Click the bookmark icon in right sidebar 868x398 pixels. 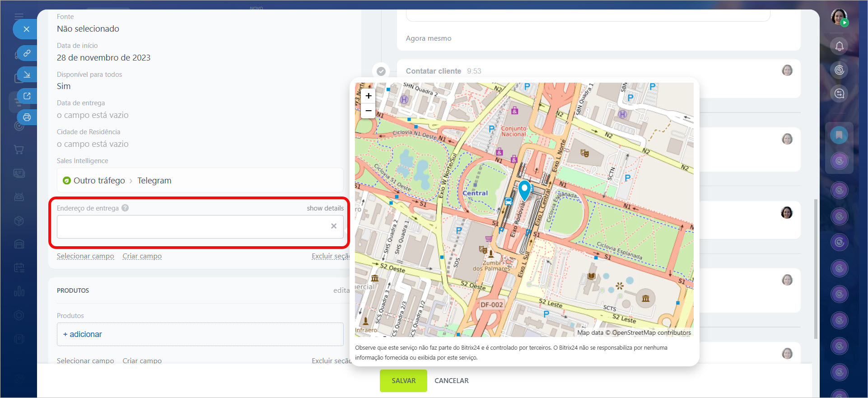click(x=839, y=135)
